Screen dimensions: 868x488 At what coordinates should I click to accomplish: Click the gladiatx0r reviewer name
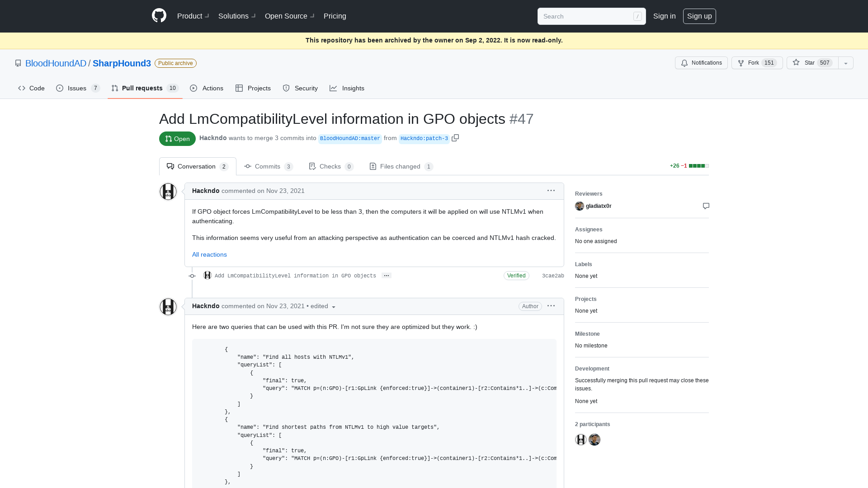click(599, 206)
